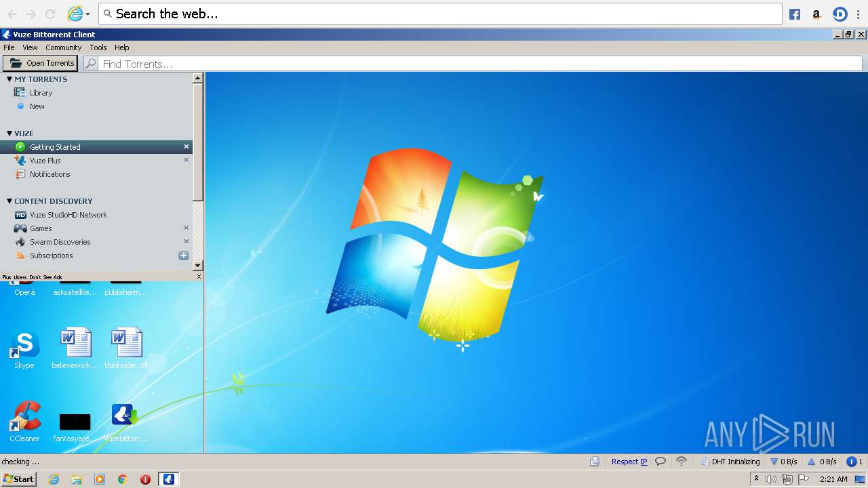Open the three-dot menu in top bar

[858, 14]
